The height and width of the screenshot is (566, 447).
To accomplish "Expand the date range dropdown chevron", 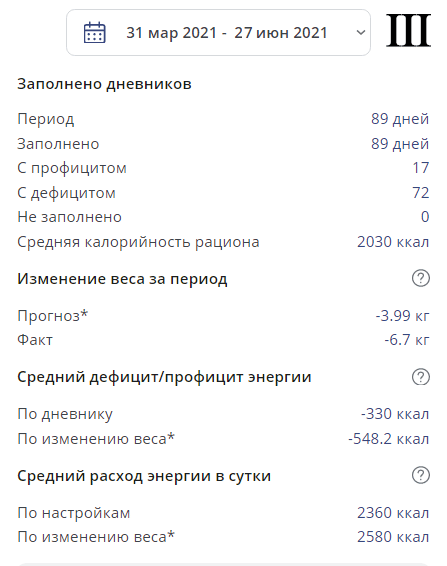I will 360,32.
